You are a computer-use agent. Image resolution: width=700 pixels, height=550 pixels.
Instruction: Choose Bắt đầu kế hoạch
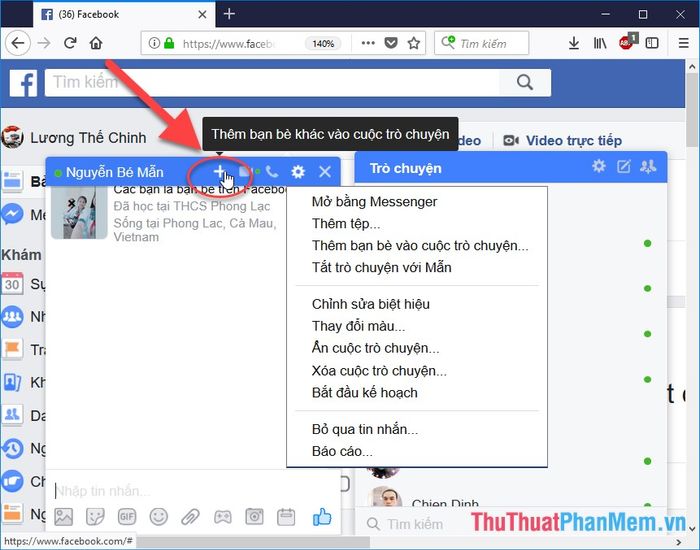tap(364, 393)
